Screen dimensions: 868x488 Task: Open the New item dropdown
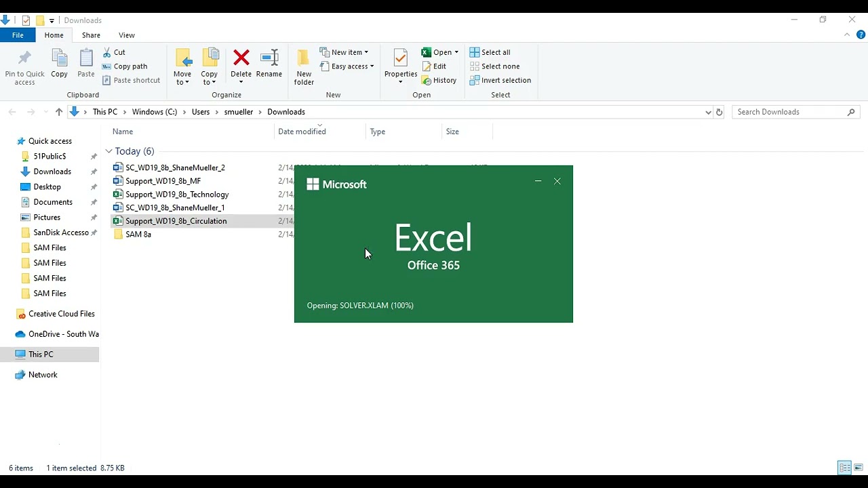tap(344, 52)
